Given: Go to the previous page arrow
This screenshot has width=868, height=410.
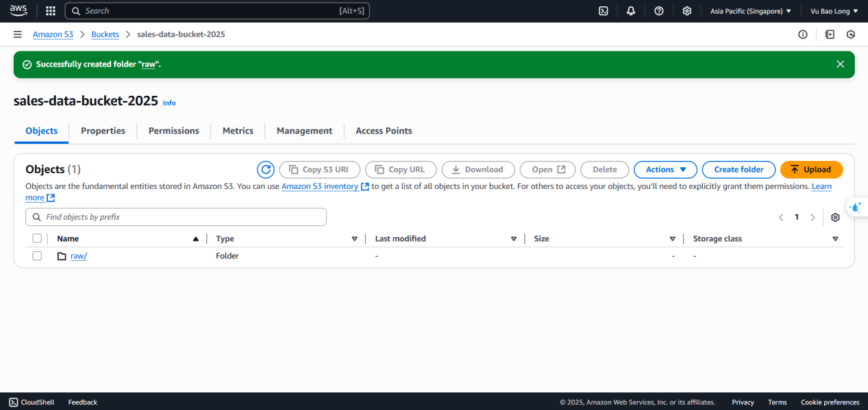Looking at the screenshot, I should 781,217.
